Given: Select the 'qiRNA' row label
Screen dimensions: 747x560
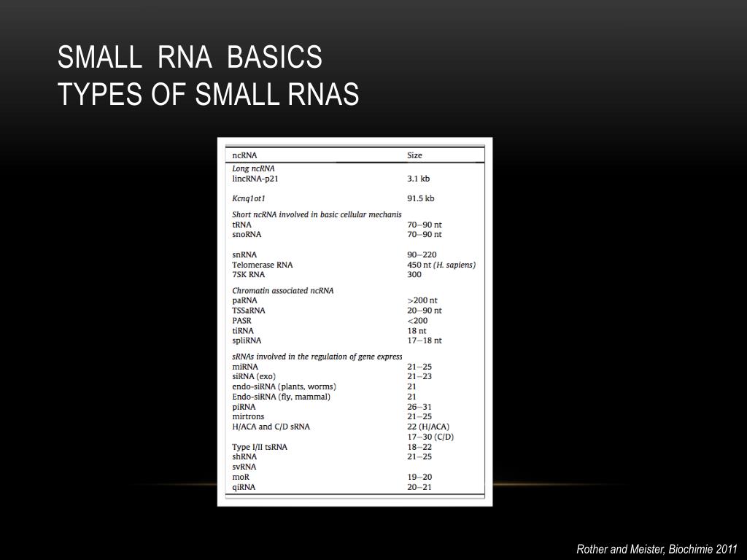Looking at the screenshot, I should (244, 487).
